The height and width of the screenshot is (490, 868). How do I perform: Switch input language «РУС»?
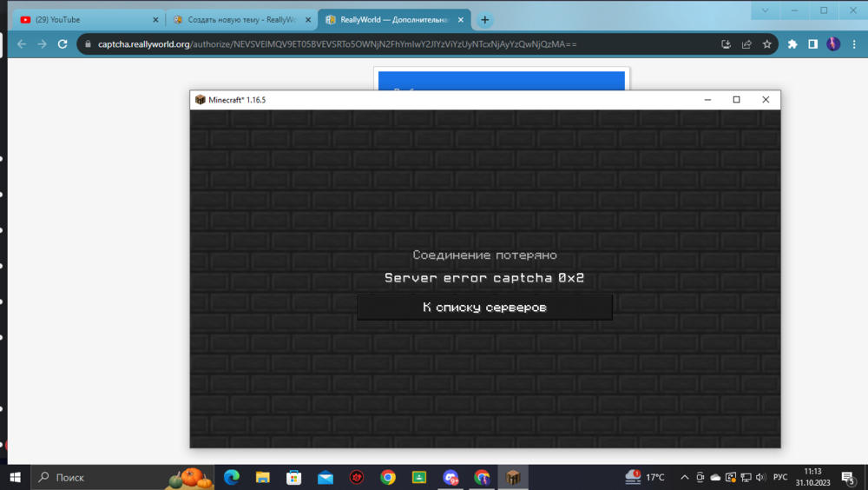pos(780,477)
